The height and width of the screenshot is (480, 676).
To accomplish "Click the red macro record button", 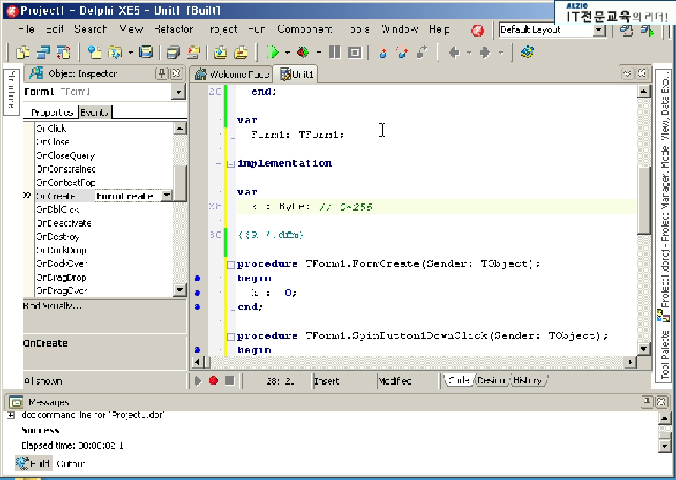I will coord(213,381).
